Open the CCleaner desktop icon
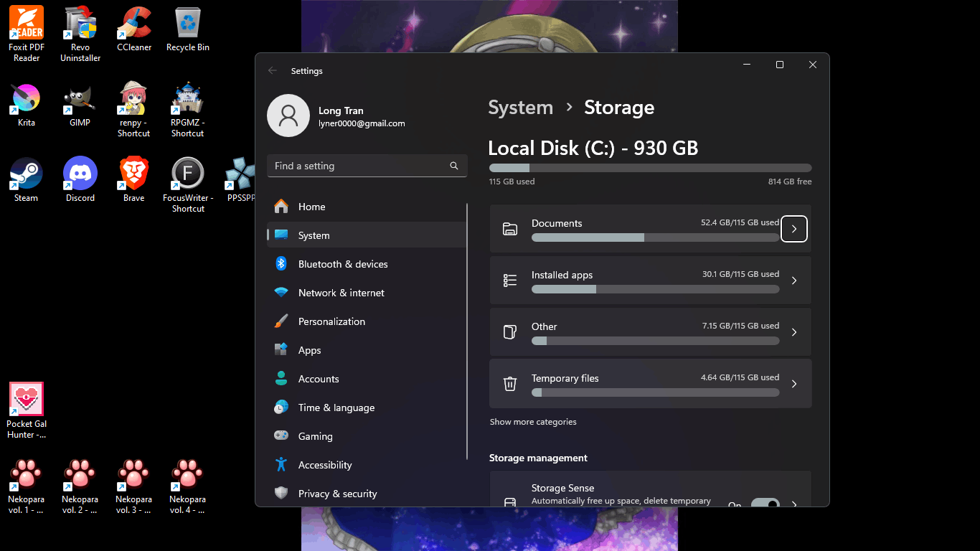The width and height of the screenshot is (980, 551). (x=134, y=29)
